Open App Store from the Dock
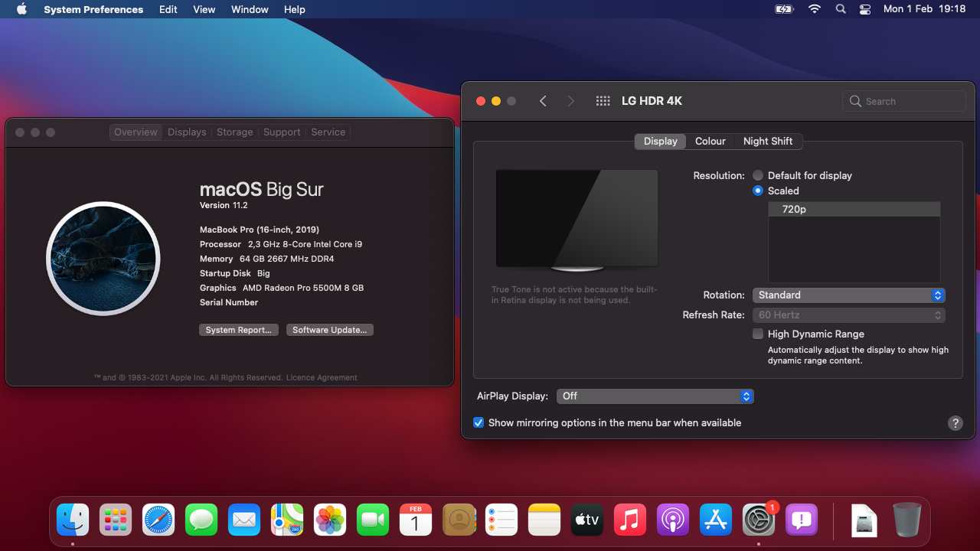Image resolution: width=980 pixels, height=551 pixels. click(x=716, y=520)
